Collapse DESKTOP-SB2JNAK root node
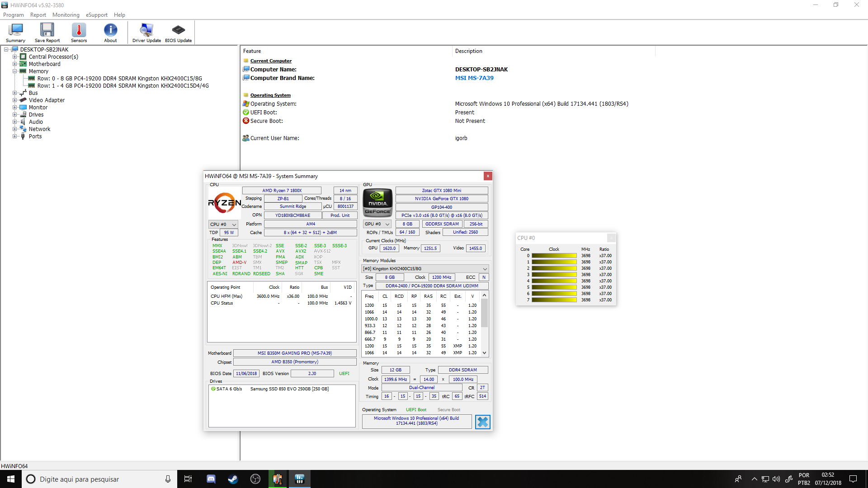Viewport: 868px width, 488px height. 6,50
